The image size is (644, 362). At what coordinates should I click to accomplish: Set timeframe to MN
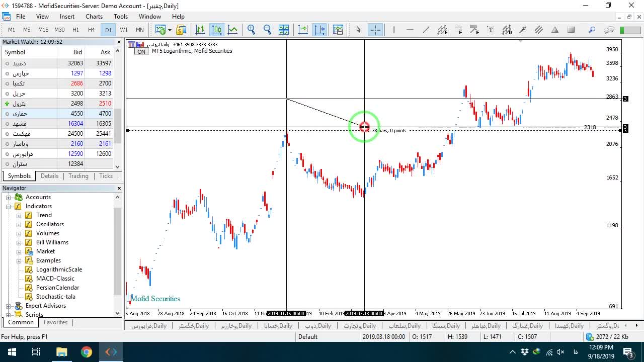(139, 30)
